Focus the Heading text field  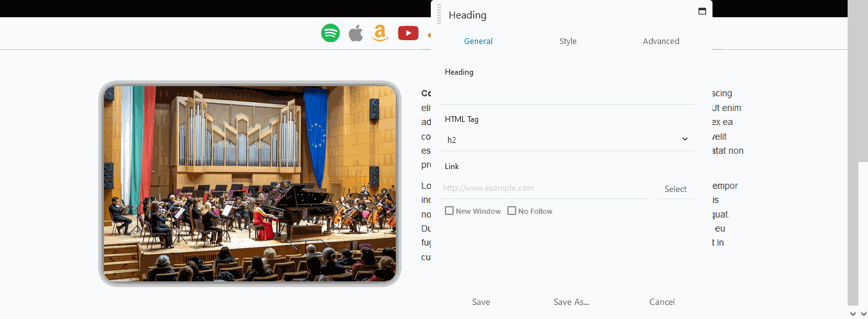point(567,93)
